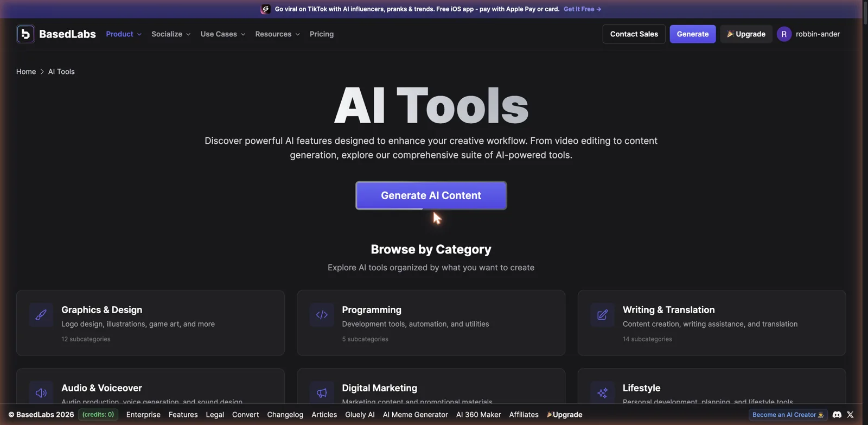Open AI Meme Generator footer link
868x425 pixels.
[x=415, y=415]
